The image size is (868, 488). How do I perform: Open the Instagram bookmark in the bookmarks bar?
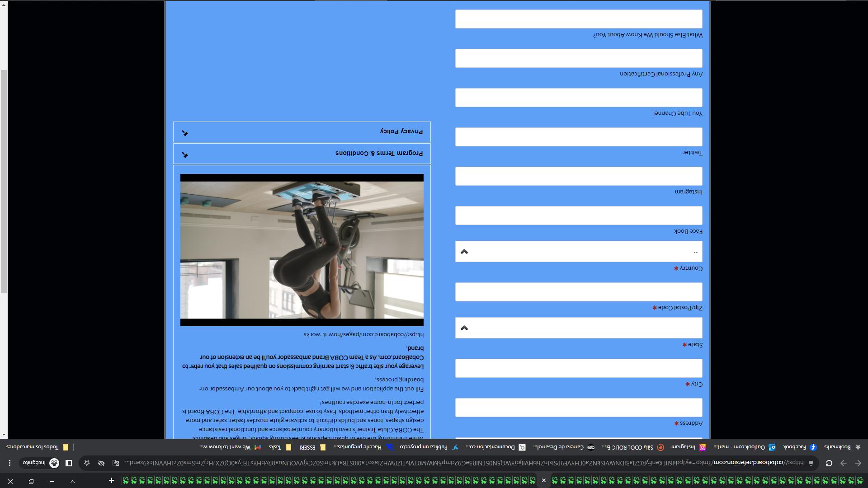point(689,447)
